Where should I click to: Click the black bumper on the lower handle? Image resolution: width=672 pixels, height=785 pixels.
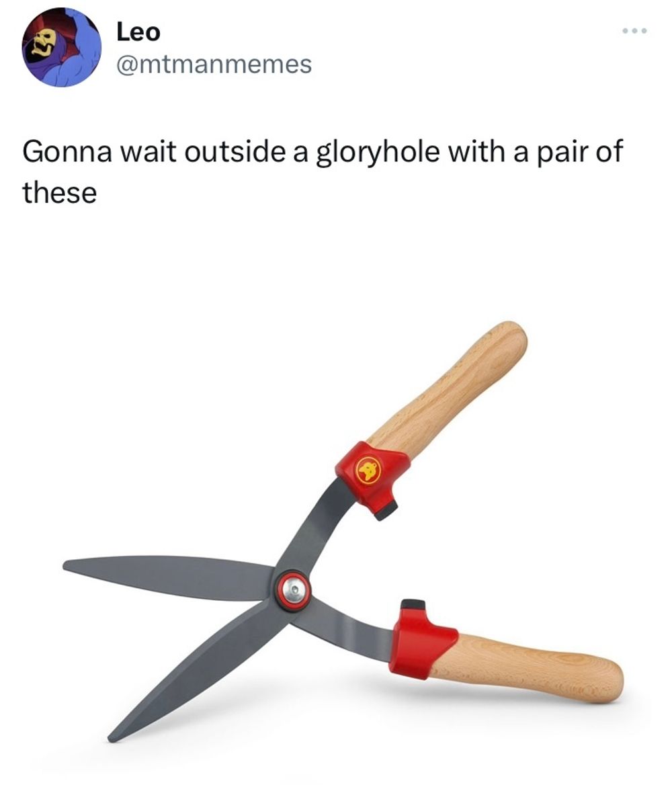[413, 605]
